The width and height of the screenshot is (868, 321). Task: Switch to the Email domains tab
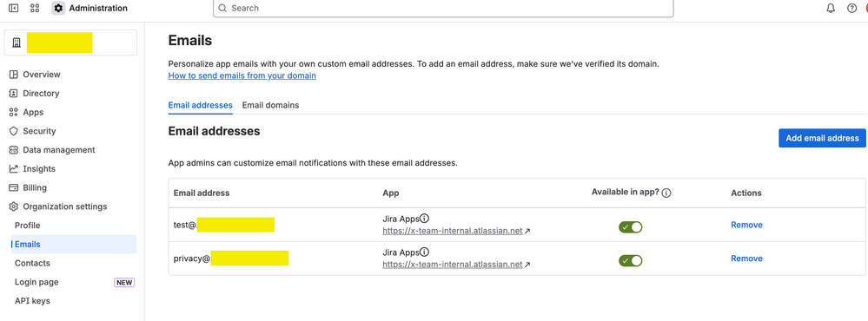pyautogui.click(x=270, y=105)
